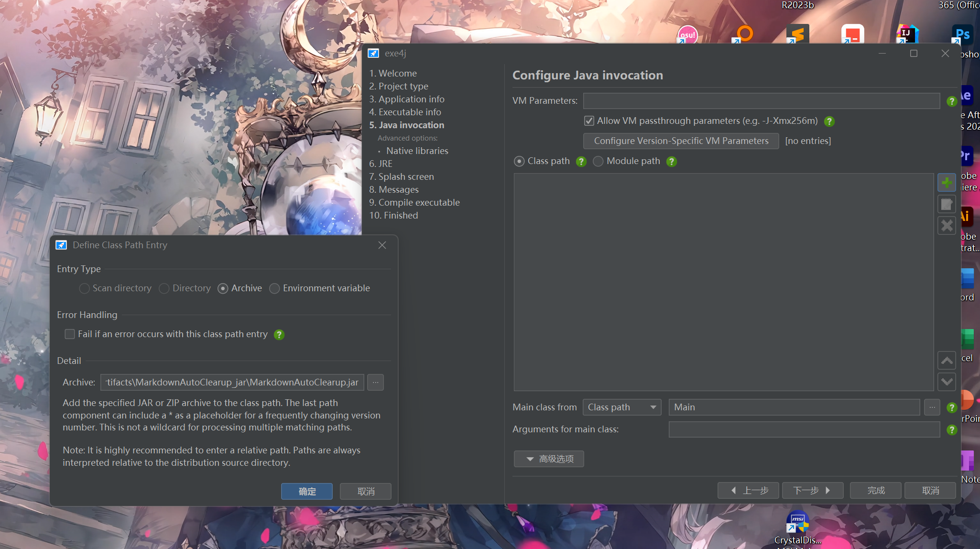Select Archive entry type
The image size is (980, 549).
[x=240, y=288]
